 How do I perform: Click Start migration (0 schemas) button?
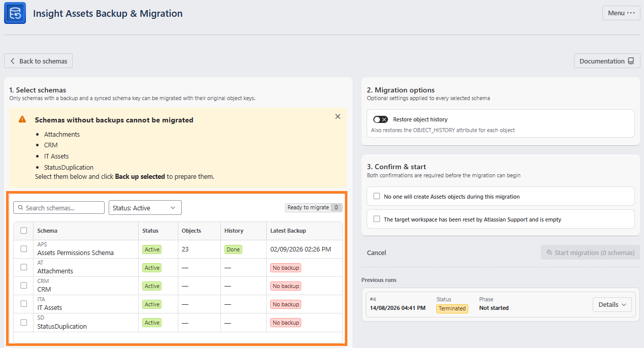tap(590, 252)
